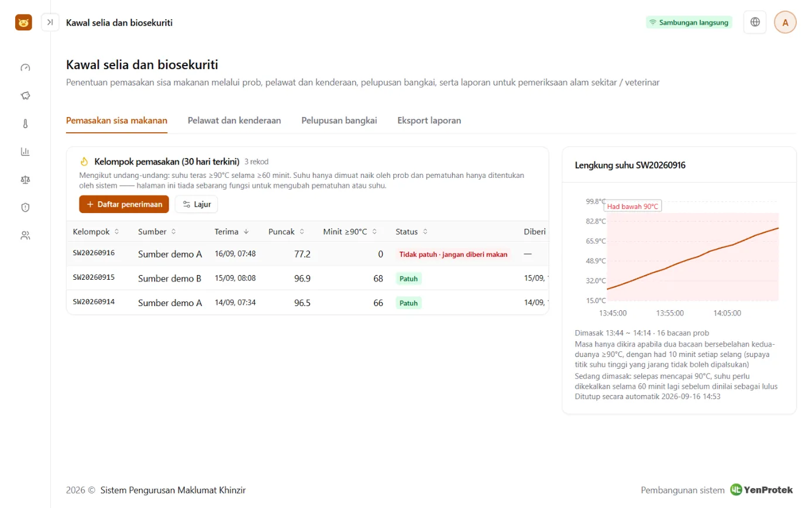Switch to Pelupusan bangkai tab

click(339, 121)
